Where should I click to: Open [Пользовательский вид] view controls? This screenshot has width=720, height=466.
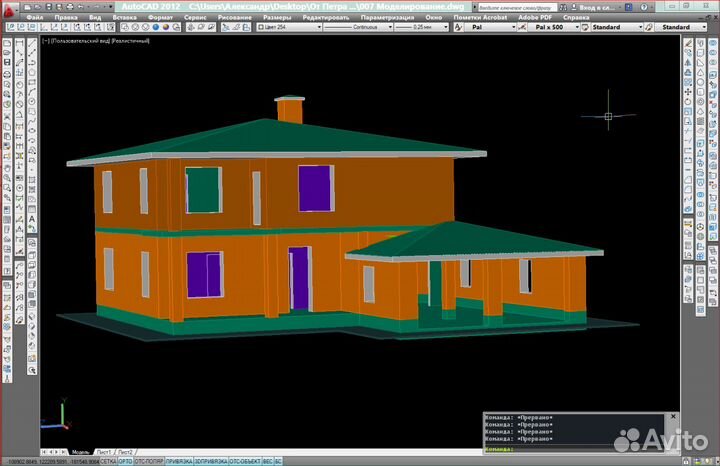(81, 41)
